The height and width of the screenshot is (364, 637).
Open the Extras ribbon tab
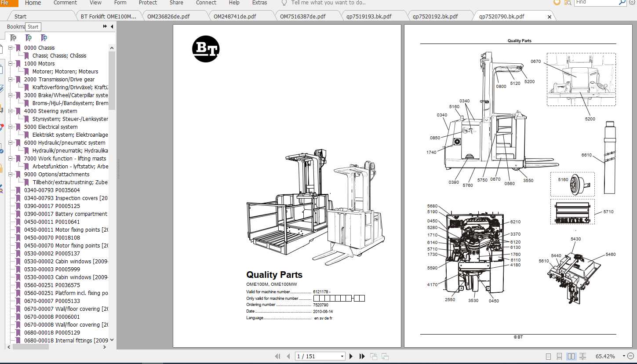coord(259,3)
